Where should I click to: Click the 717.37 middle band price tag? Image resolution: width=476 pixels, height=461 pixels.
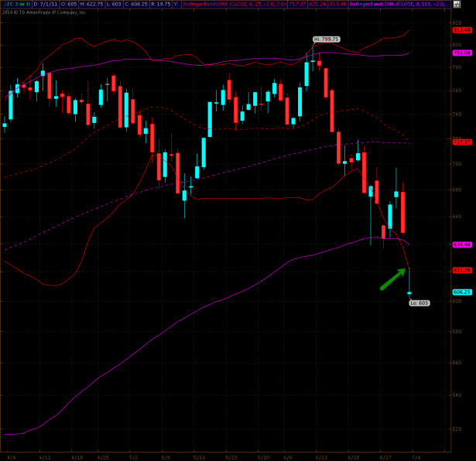pyautogui.click(x=462, y=142)
